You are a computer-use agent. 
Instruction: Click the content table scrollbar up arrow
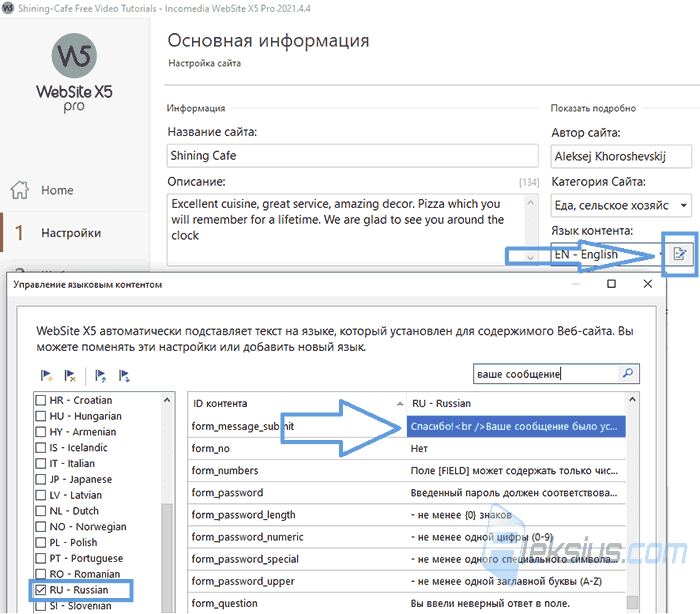point(632,399)
